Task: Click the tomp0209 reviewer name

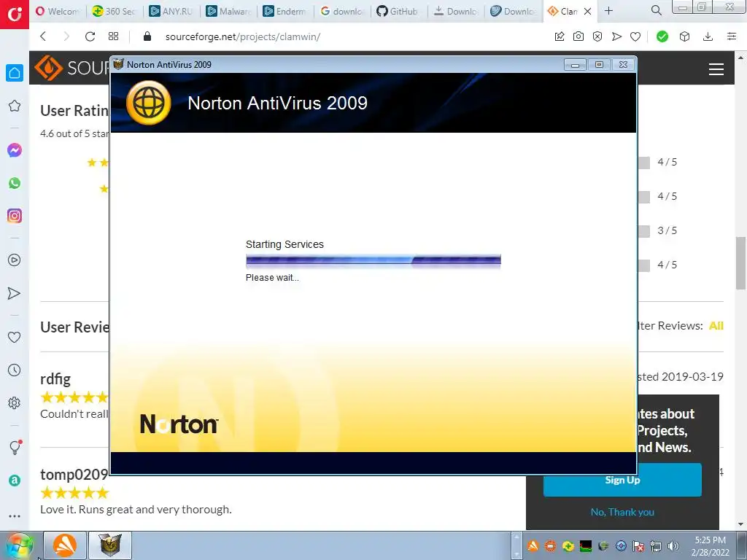Action: tap(74, 474)
